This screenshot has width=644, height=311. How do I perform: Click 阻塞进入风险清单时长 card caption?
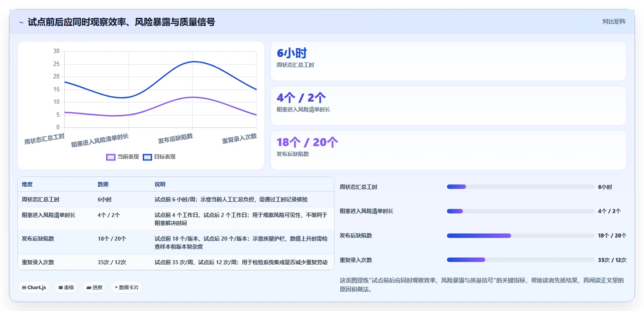point(303,110)
